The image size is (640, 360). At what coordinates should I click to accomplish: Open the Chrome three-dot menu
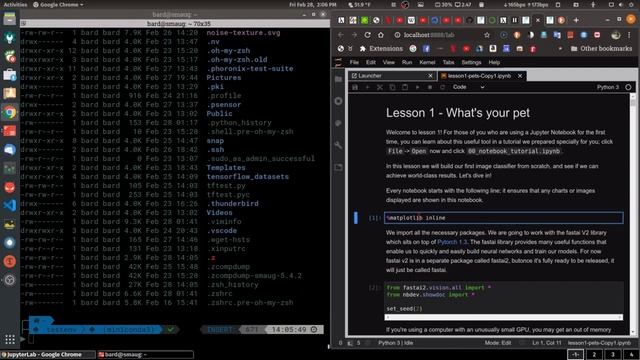(x=629, y=35)
